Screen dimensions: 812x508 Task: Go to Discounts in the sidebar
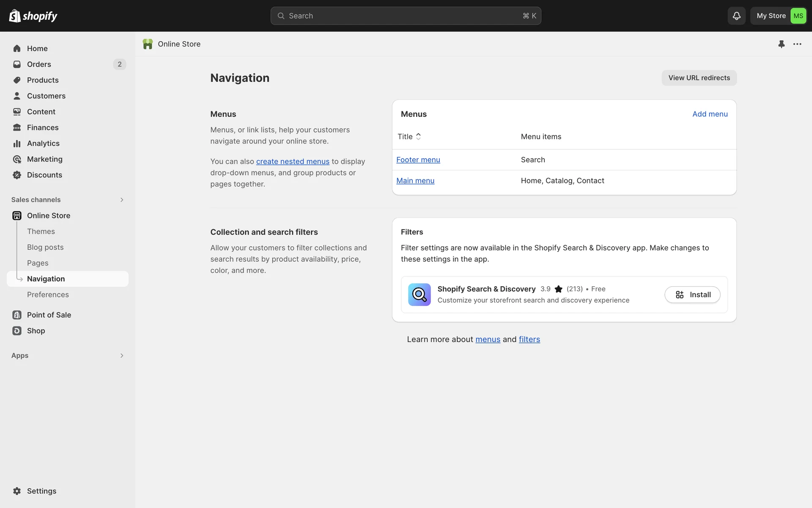[44, 175]
